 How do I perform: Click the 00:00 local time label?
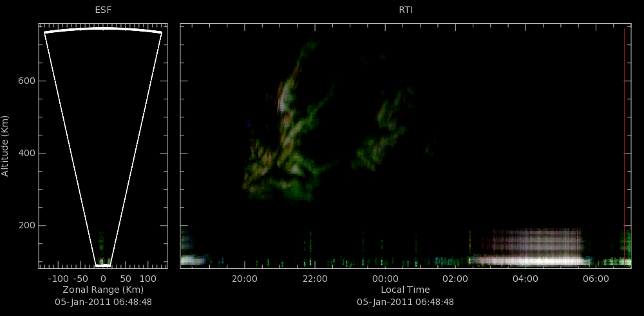pyautogui.click(x=385, y=279)
